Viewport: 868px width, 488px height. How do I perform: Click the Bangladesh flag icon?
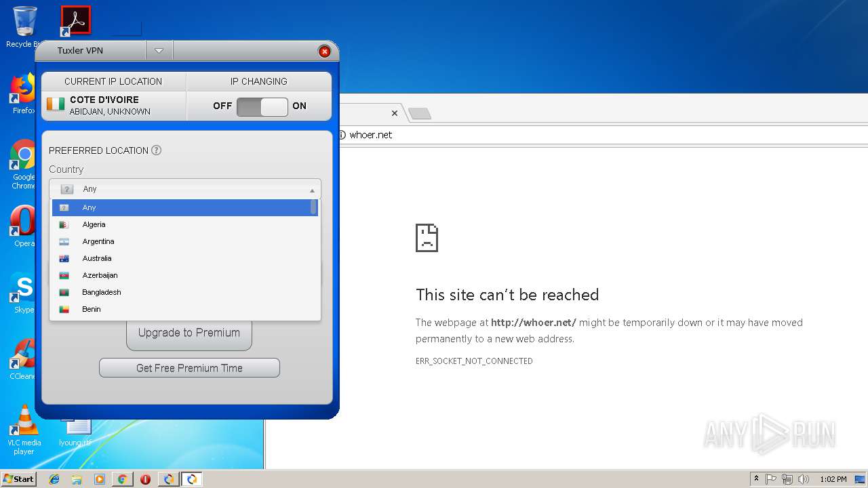[64, 292]
